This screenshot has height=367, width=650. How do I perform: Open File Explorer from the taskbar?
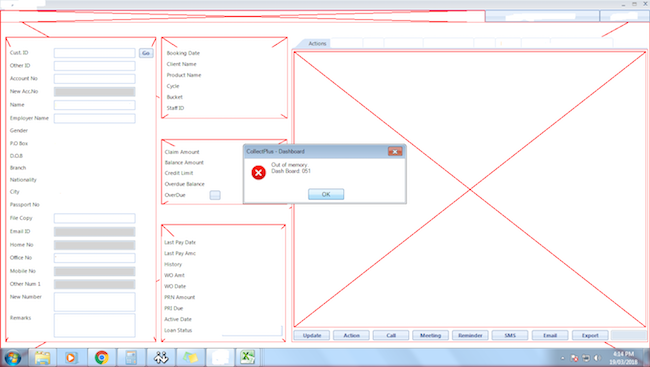pos(42,357)
